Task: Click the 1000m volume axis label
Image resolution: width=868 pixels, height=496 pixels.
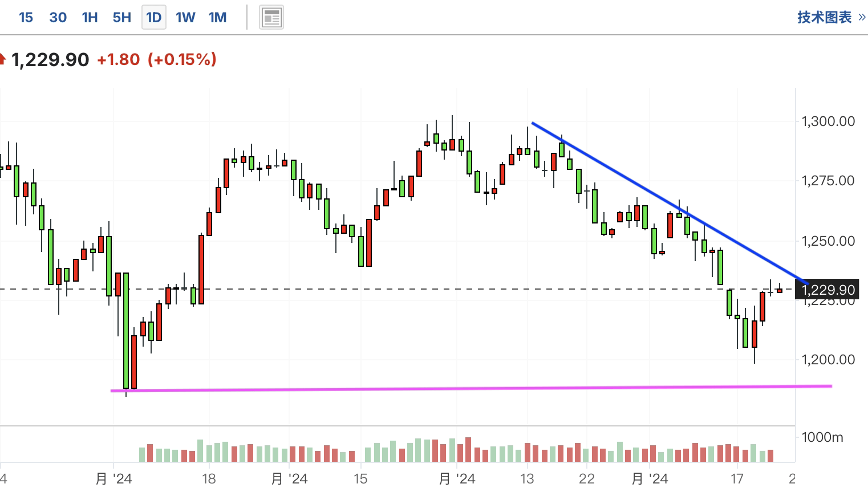Action: pos(822,437)
